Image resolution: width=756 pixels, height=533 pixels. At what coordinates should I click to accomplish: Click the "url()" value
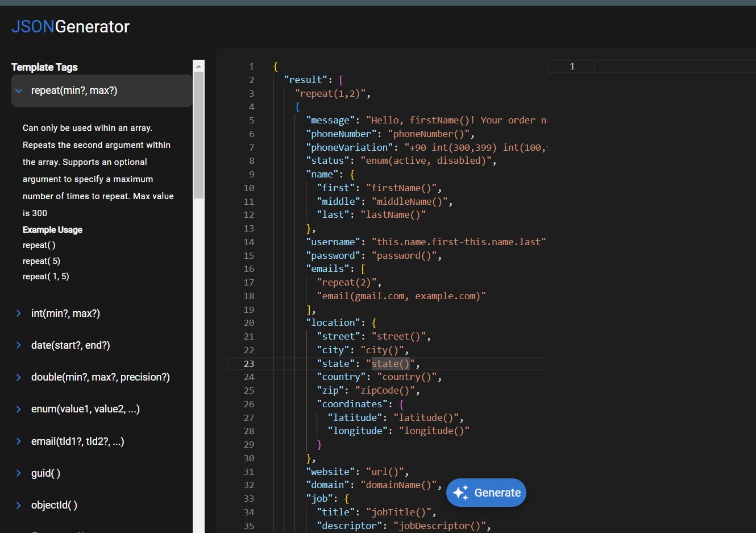point(385,472)
